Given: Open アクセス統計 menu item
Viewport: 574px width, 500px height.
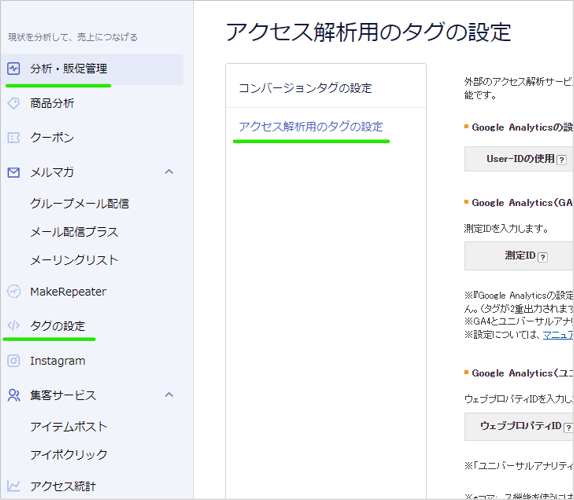Looking at the screenshot, I should [x=63, y=486].
